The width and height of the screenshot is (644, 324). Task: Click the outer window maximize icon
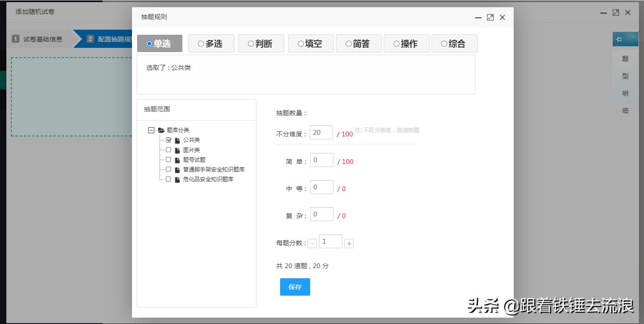pos(616,13)
